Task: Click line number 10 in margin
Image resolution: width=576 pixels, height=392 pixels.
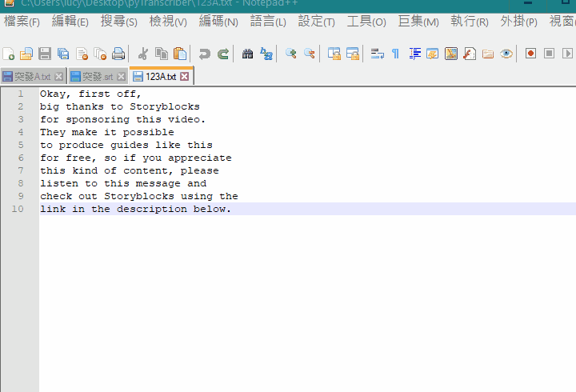Action: tap(18, 209)
